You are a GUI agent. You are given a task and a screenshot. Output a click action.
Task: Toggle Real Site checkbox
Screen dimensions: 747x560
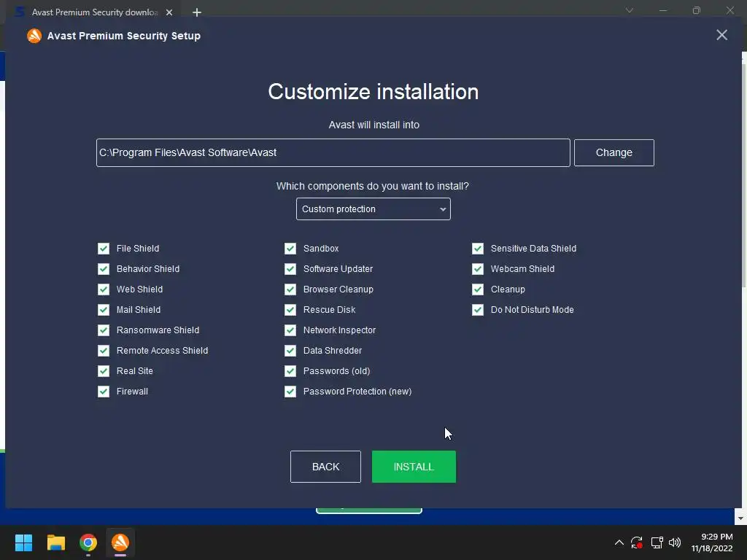point(104,371)
